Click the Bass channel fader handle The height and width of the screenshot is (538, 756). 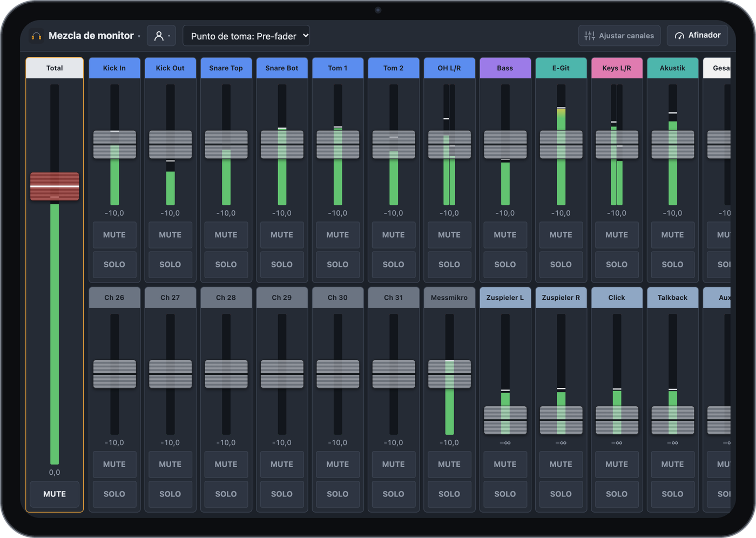[505, 145]
